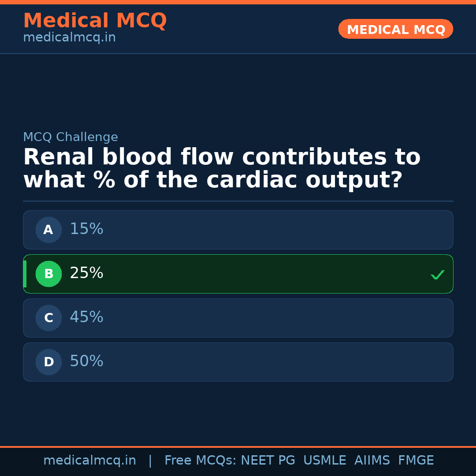This screenshot has width=476, height=476.
Task: Click the MCQ Challenge label
Action: click(x=71, y=137)
